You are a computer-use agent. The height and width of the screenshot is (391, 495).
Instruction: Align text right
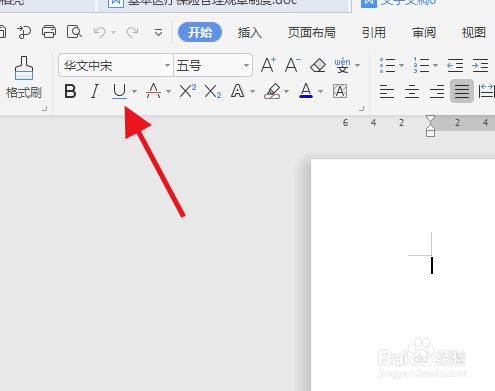click(437, 91)
